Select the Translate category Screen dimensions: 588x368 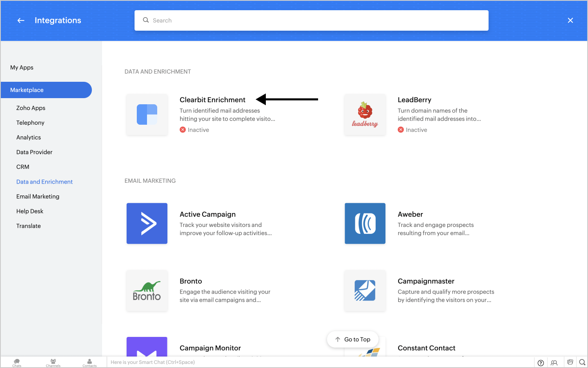coord(29,226)
